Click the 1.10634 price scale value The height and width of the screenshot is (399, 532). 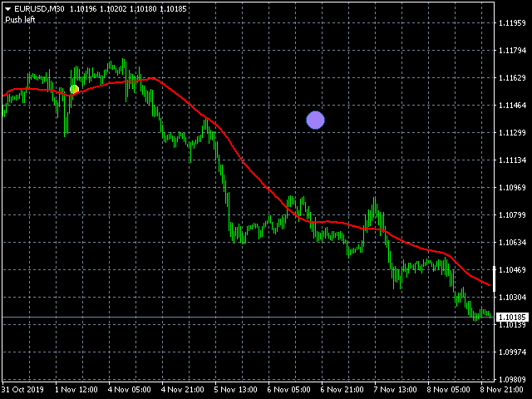tap(512, 243)
